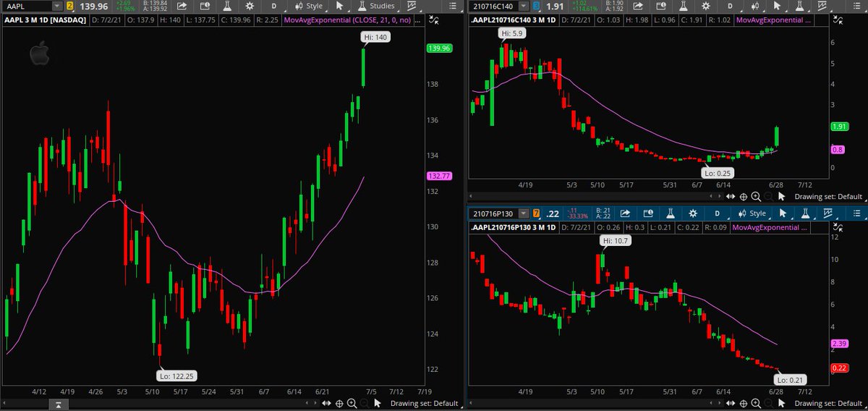Open Style menu on 210716P130 chart
This screenshot has width=868, height=411.
[x=753, y=213]
